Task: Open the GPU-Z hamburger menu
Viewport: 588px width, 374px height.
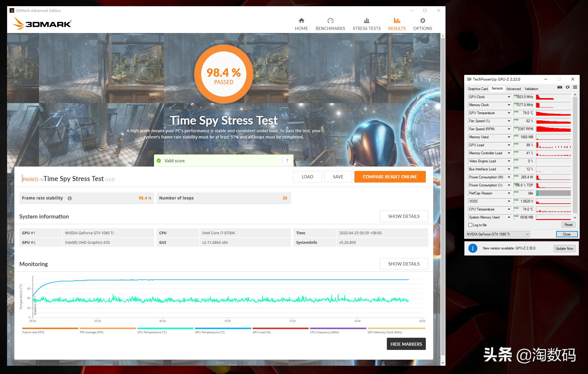Action: click(575, 87)
